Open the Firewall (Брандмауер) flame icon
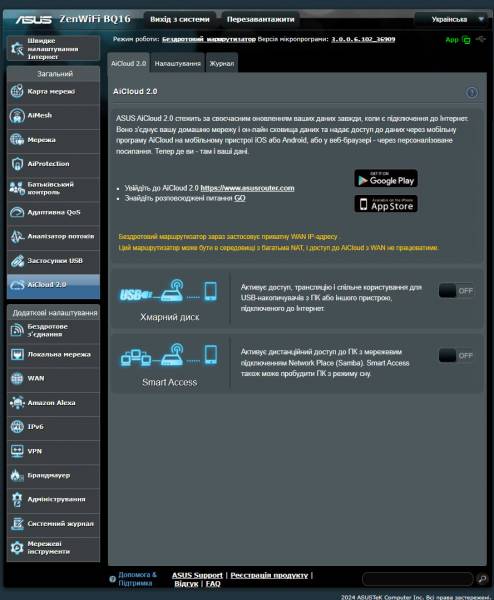Viewport: 494px width, 600px height. [17, 475]
